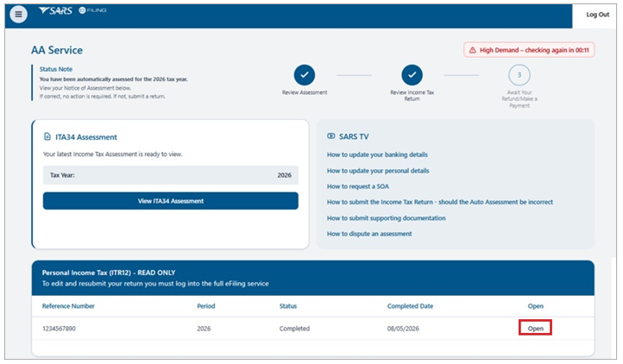This screenshot has height=364, width=623.
Task: Click the Completed status cell
Action: point(294,329)
